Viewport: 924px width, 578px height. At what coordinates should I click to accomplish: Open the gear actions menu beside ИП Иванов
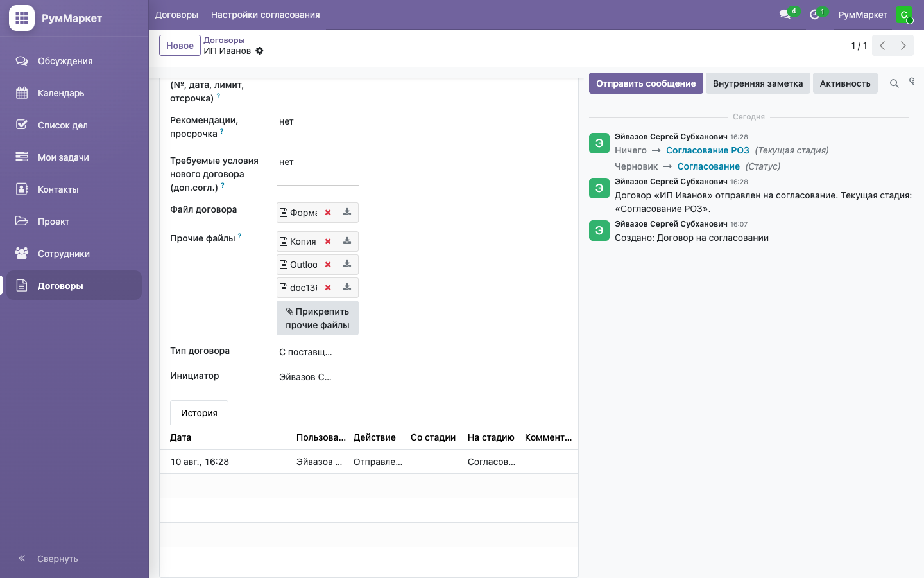pyautogui.click(x=259, y=51)
